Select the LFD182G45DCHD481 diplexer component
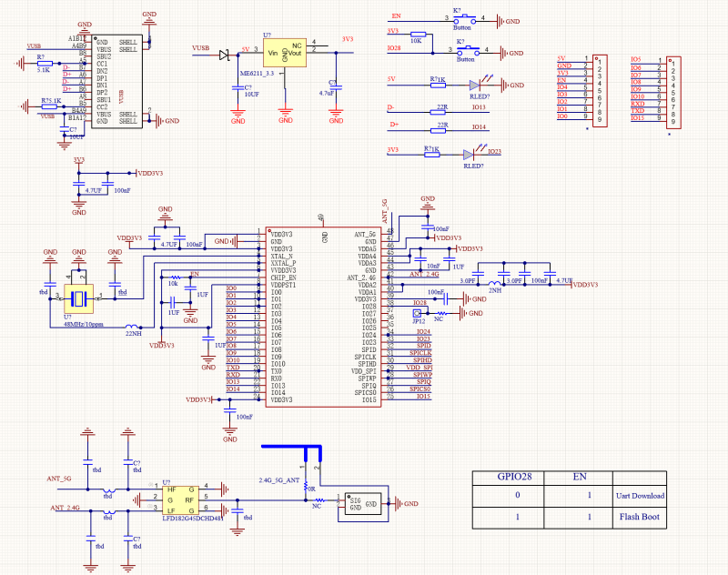Image resolution: width=728 pixels, height=575 pixels. 180,499
